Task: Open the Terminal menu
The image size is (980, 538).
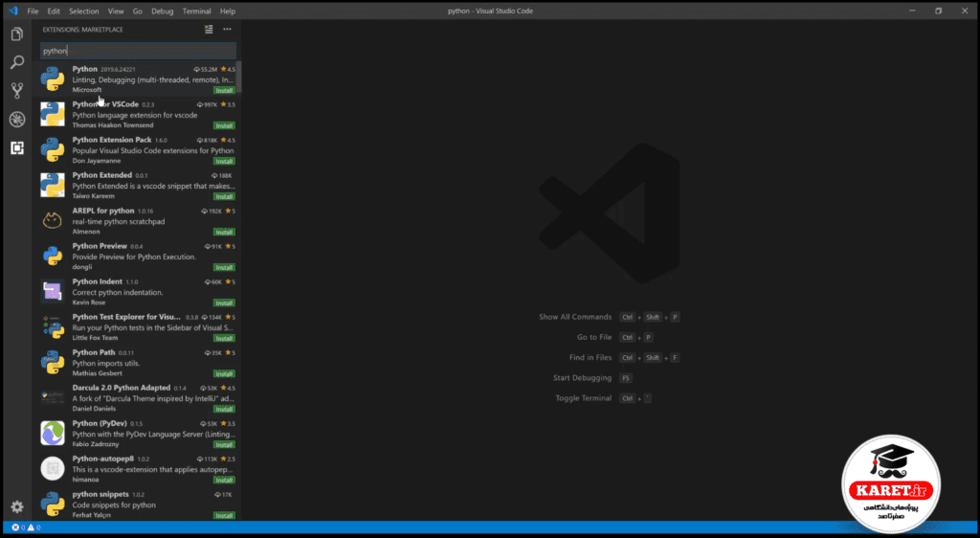Action: [x=196, y=11]
